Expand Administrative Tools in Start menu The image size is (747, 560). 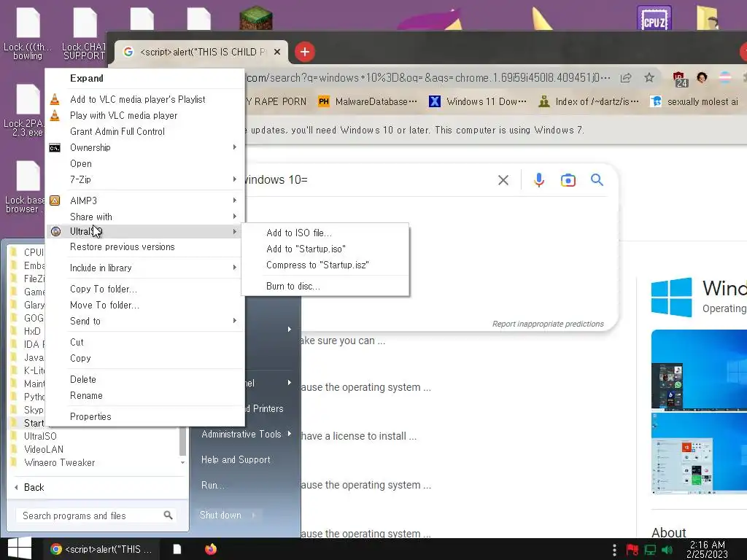click(x=247, y=434)
